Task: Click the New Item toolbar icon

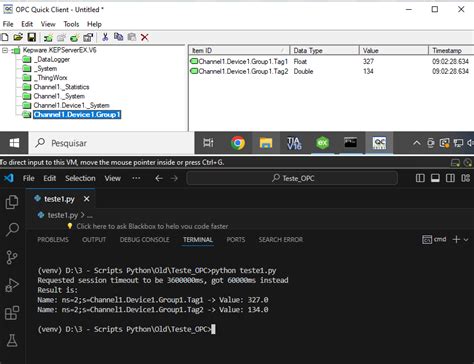Action: 74,37
